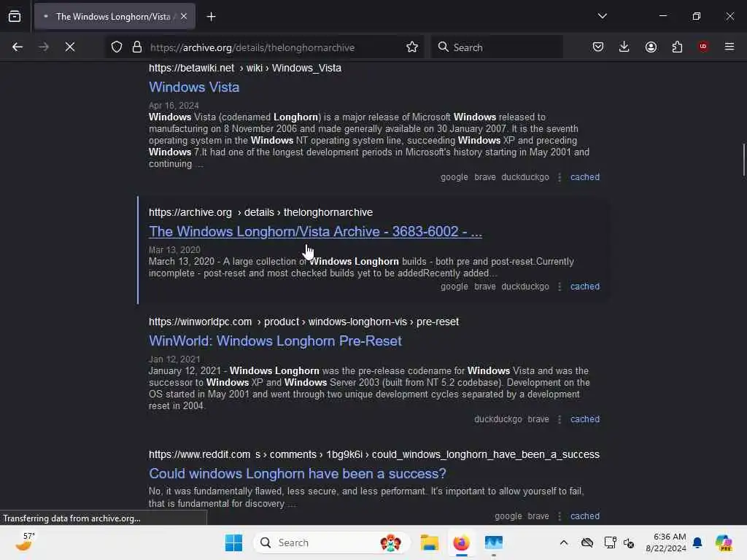Screen dimensions: 747x560
Task: Click the winworldpc.com pre-reset URL text
Action: pyautogui.click(x=303, y=322)
